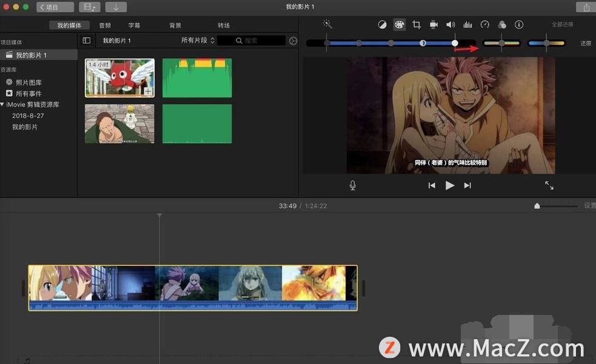Click the music note icon in timeline
The width and height of the screenshot is (596, 364).
coord(27,360)
